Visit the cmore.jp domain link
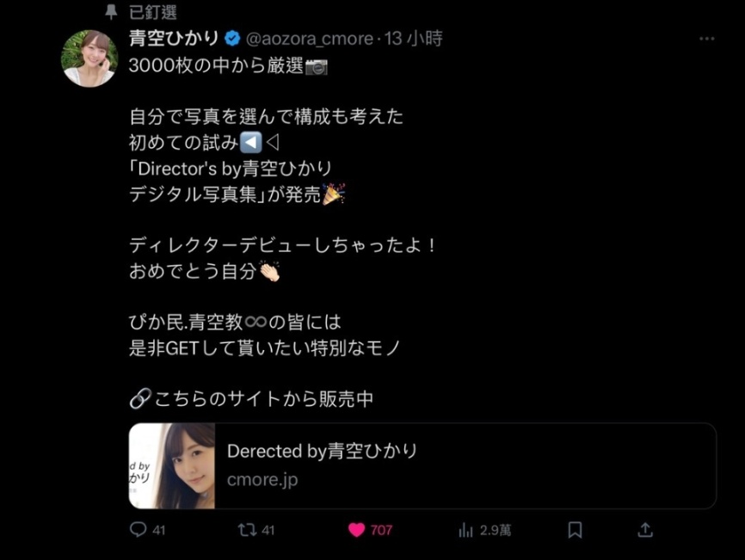Viewport: 745px width, 560px height. click(262, 480)
